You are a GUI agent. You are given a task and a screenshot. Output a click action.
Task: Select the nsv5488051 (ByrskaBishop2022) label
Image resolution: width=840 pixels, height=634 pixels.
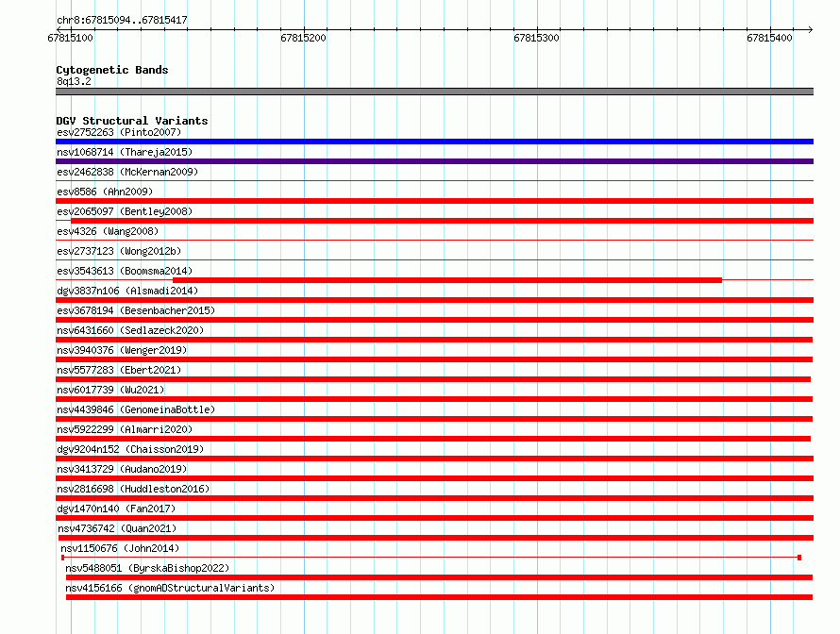[147, 568]
